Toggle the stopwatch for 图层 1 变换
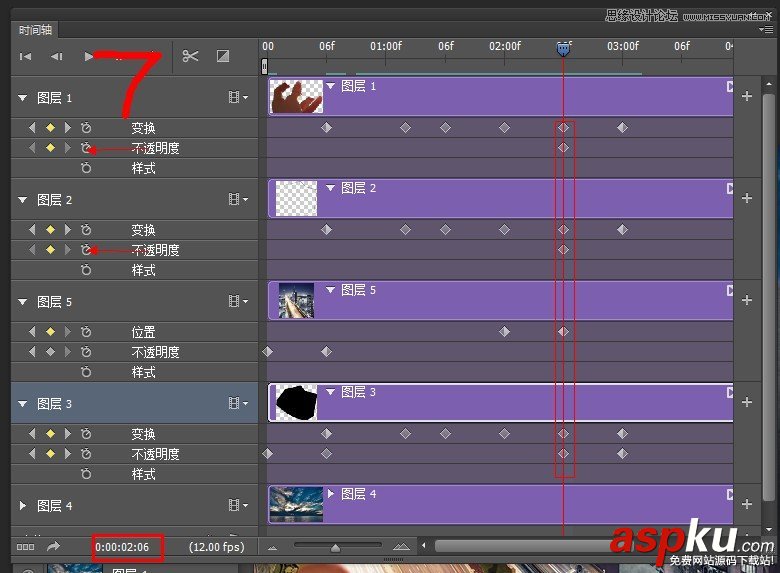The height and width of the screenshot is (573, 780). click(86, 128)
